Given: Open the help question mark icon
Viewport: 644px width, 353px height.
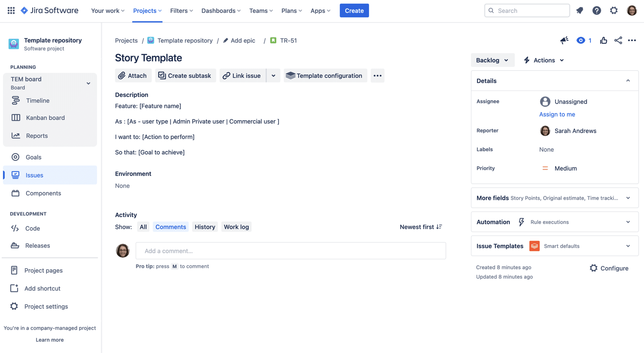Looking at the screenshot, I should click(597, 10).
